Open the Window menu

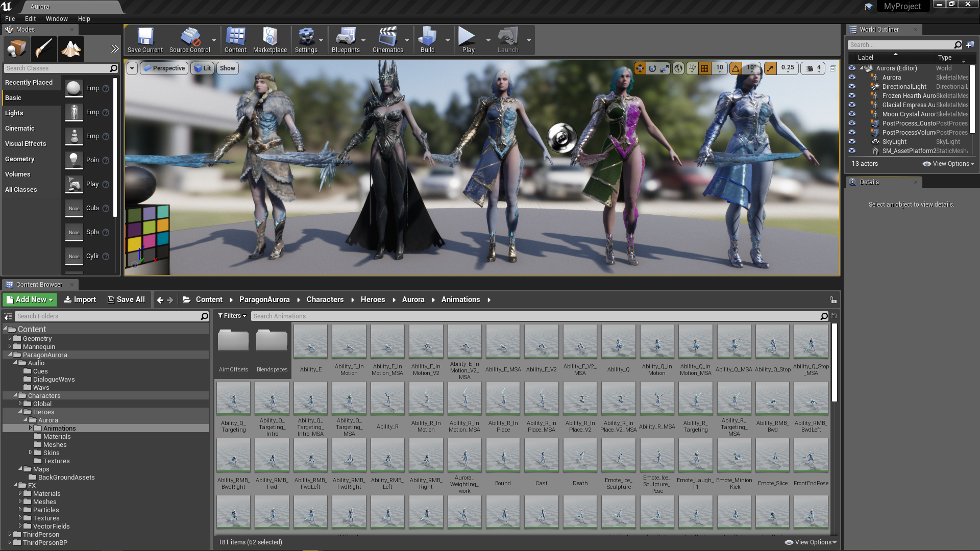pyautogui.click(x=56, y=18)
